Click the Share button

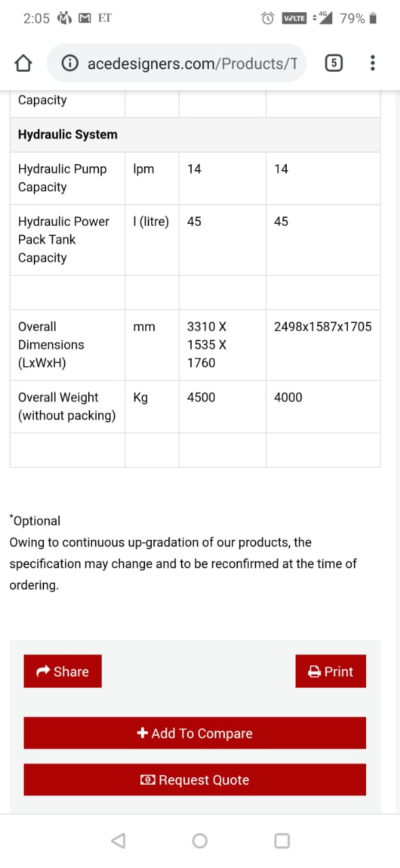[62, 671]
